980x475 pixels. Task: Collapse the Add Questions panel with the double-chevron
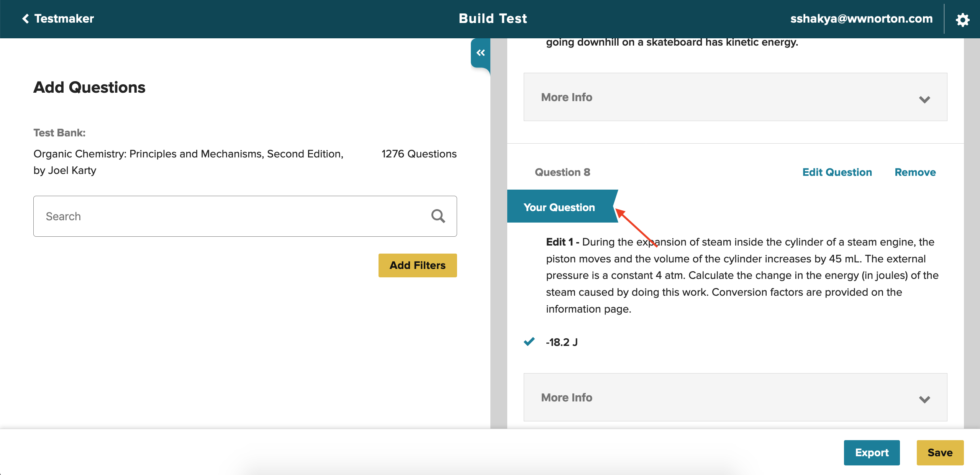(x=480, y=53)
